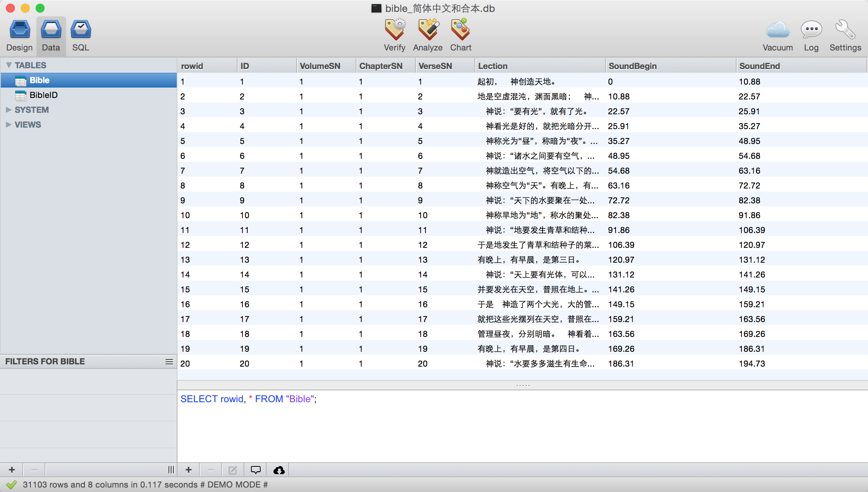This screenshot has width=868, height=492.
Task: Expand the SYSTEM section
Action: (9, 110)
